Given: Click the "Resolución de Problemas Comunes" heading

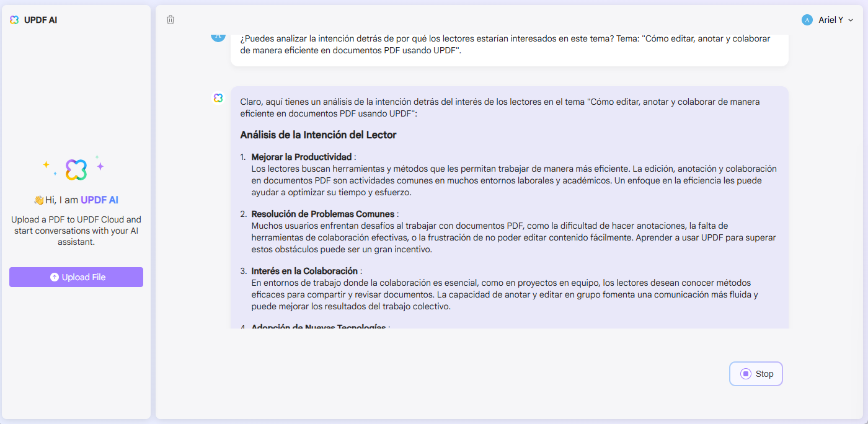Looking at the screenshot, I should pyautogui.click(x=322, y=214).
